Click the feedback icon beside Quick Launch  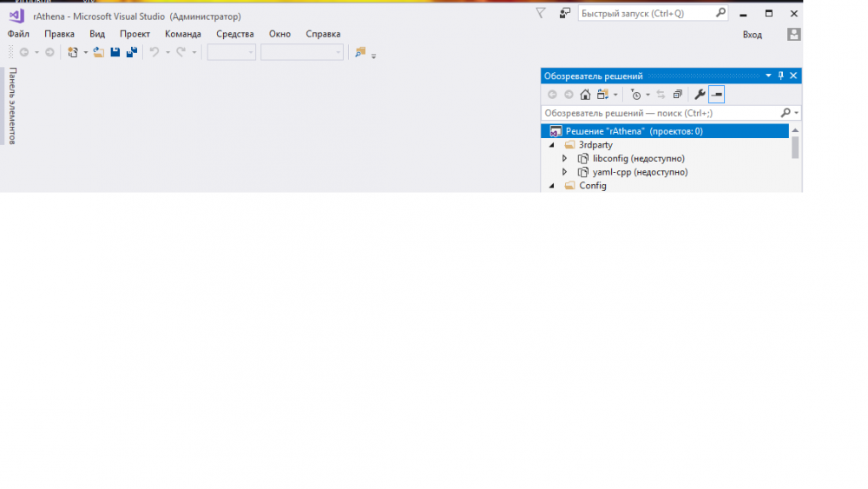[564, 13]
